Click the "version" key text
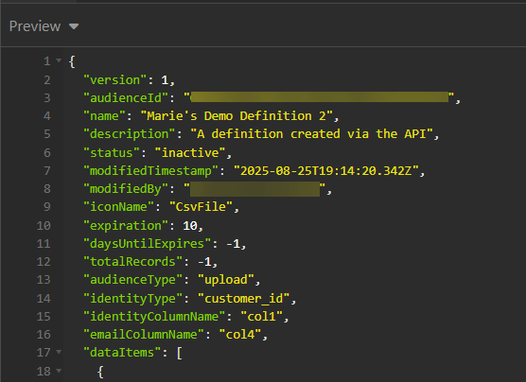The height and width of the screenshot is (382, 526). (115, 80)
